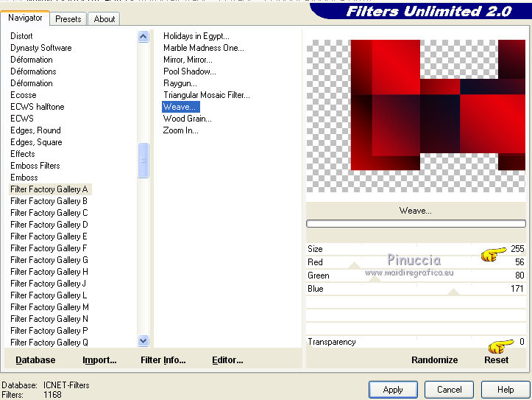Open the Presets tab
The width and height of the screenshot is (532, 400).
point(68,19)
